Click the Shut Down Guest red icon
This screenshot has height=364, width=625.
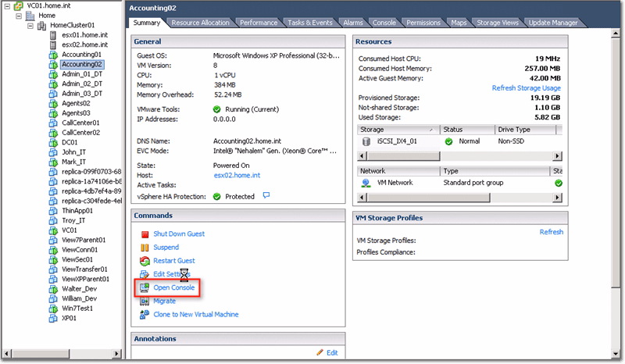[145, 234]
